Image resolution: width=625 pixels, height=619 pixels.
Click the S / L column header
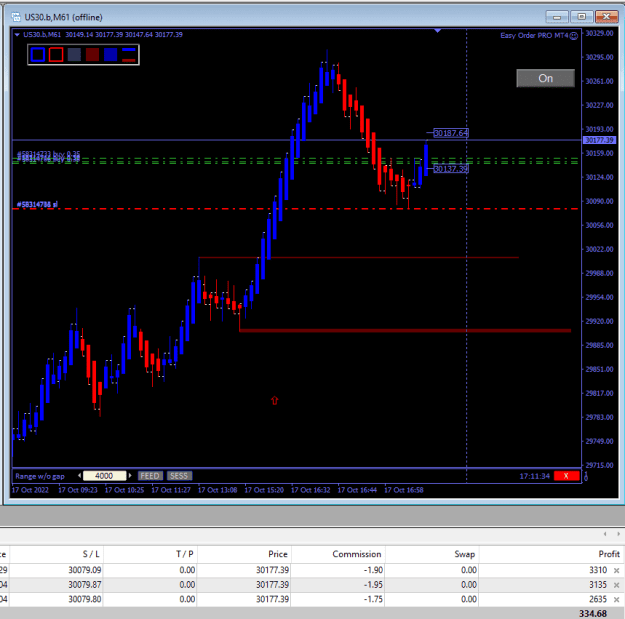91,554
